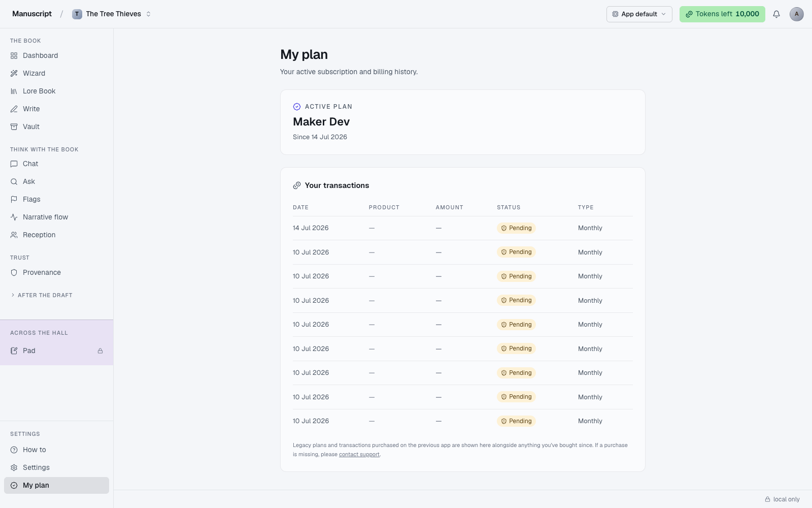The height and width of the screenshot is (508, 812).
Task: Click the Wizard wand icon
Action: click(14, 74)
